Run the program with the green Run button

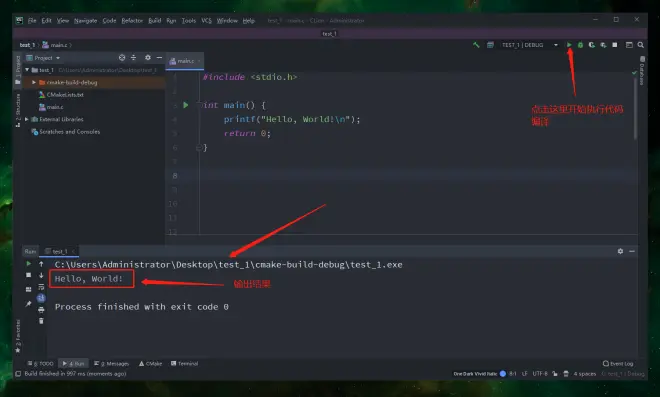click(569, 45)
